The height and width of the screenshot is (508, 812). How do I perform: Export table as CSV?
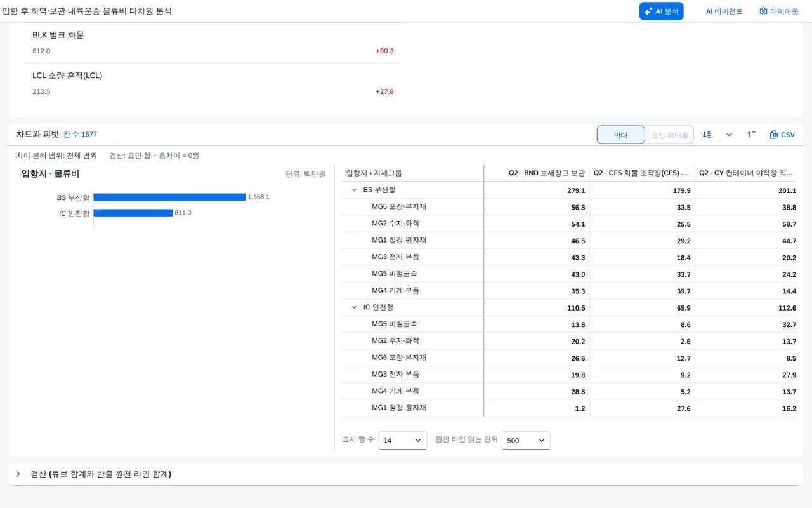[x=782, y=135]
